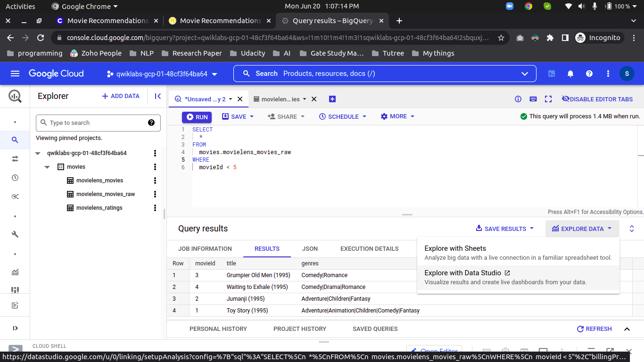Click ADD DATA in Explorer
This screenshot has height=362, width=644.
coord(121,96)
